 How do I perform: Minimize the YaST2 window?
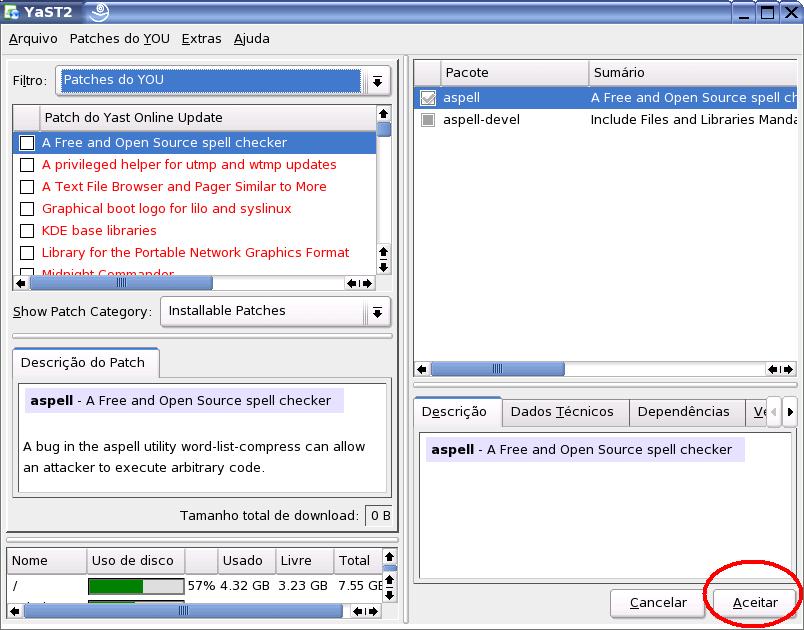tap(743, 12)
